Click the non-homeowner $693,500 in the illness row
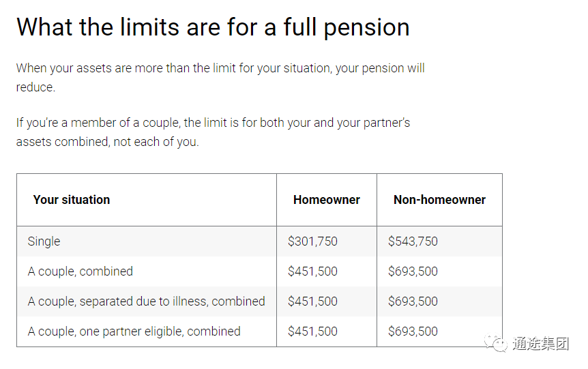 413,301
